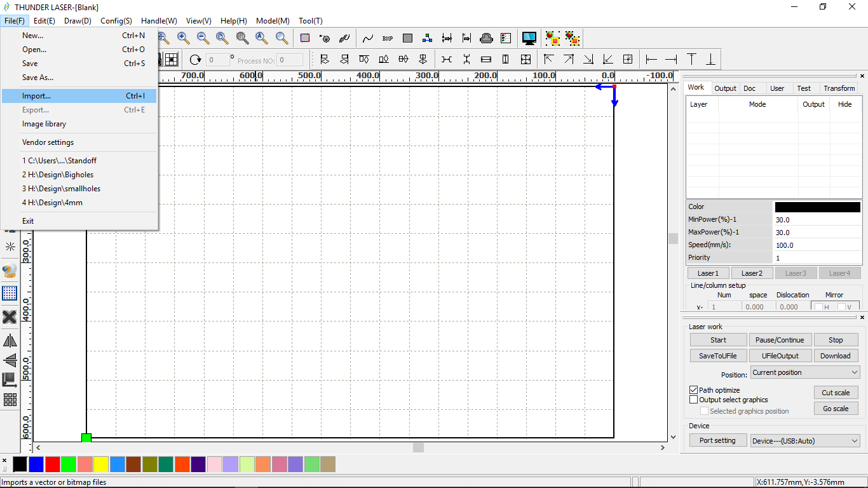Click the Laser2 button
The height and width of the screenshot is (488, 868).
click(752, 273)
